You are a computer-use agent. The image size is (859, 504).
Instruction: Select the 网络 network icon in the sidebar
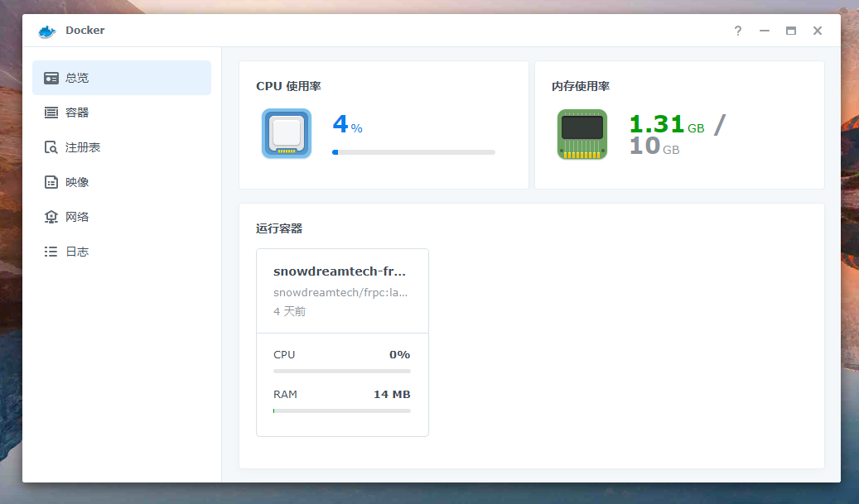pyautogui.click(x=50, y=216)
